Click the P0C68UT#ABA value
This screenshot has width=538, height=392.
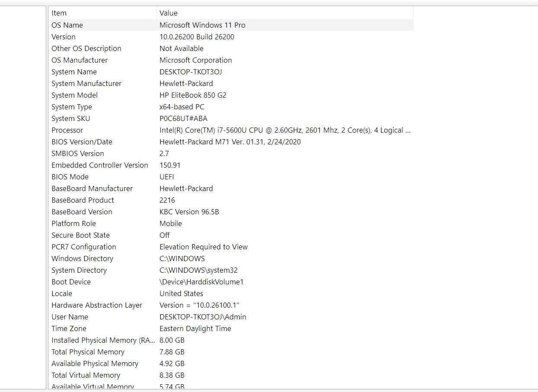(183, 118)
